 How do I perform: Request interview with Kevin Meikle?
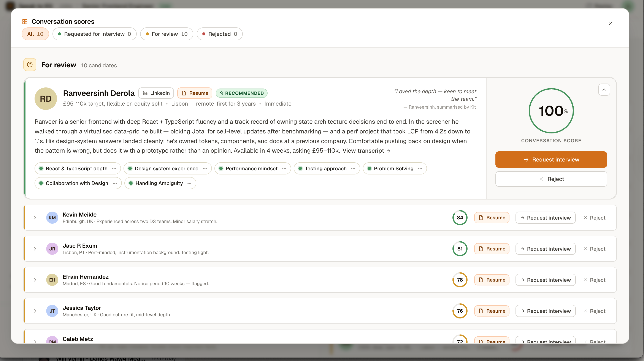point(546,218)
